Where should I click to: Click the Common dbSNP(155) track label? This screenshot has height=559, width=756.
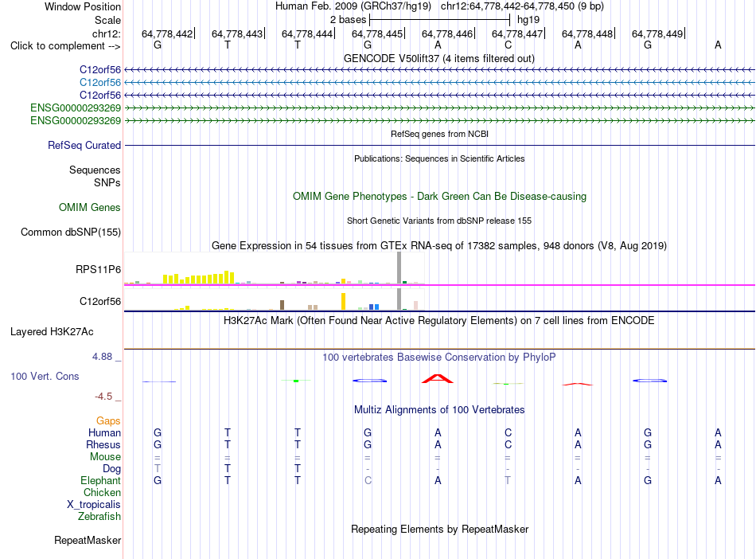coord(71,232)
